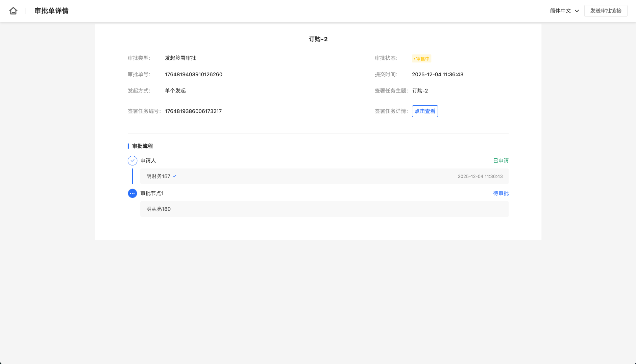Click the signing task number 1764819386006173217
The height and width of the screenshot is (364, 636).
pos(193,111)
